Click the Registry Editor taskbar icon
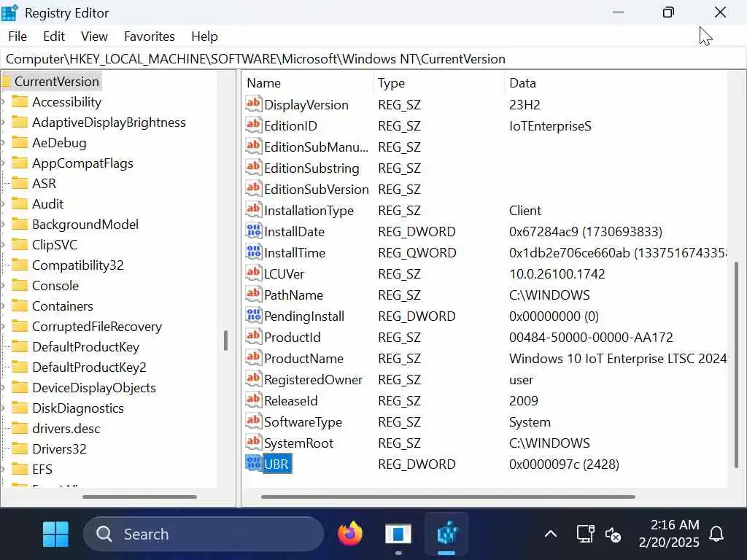Viewport: 747px width, 560px height. tap(446, 534)
